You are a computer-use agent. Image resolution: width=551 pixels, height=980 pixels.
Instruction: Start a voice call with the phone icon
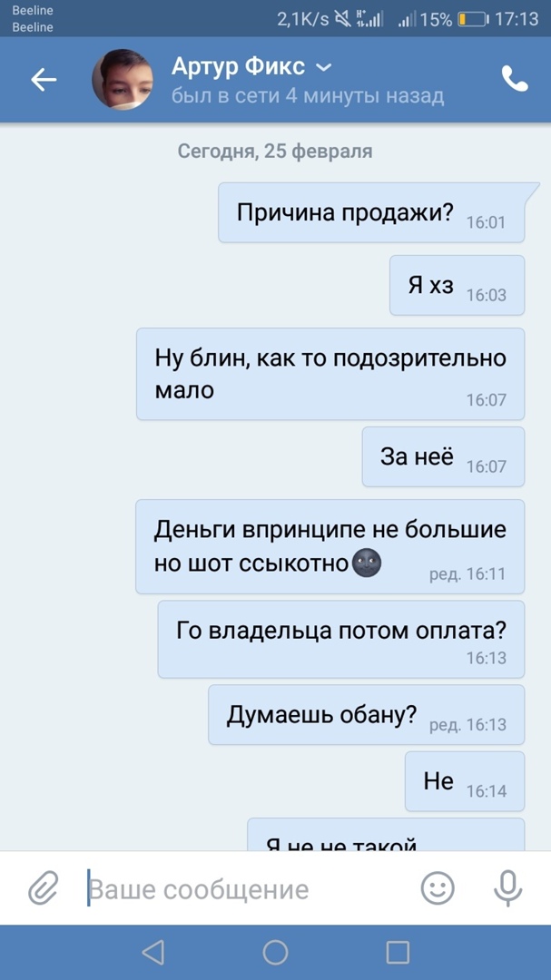515,79
